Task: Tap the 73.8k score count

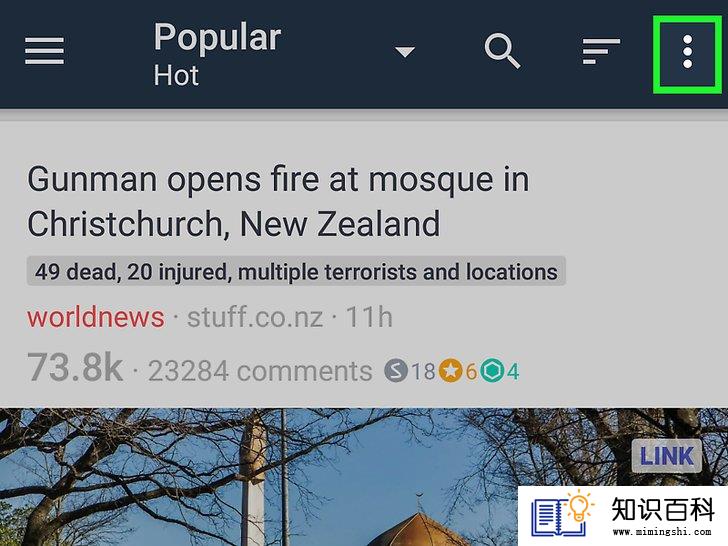Action: point(75,368)
